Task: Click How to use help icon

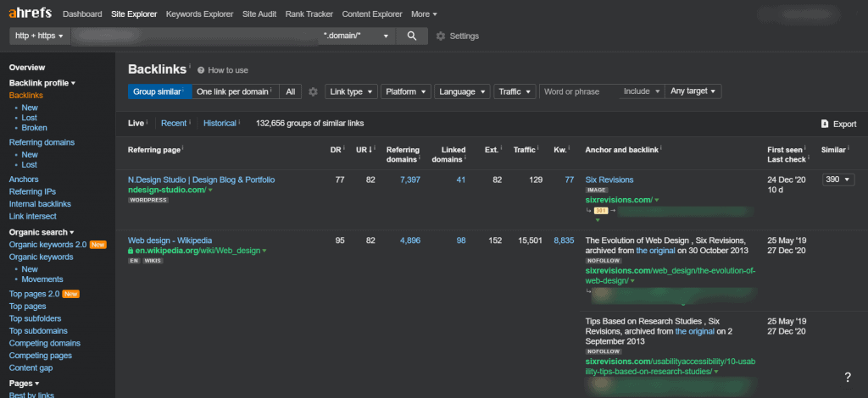Action: 201,70
